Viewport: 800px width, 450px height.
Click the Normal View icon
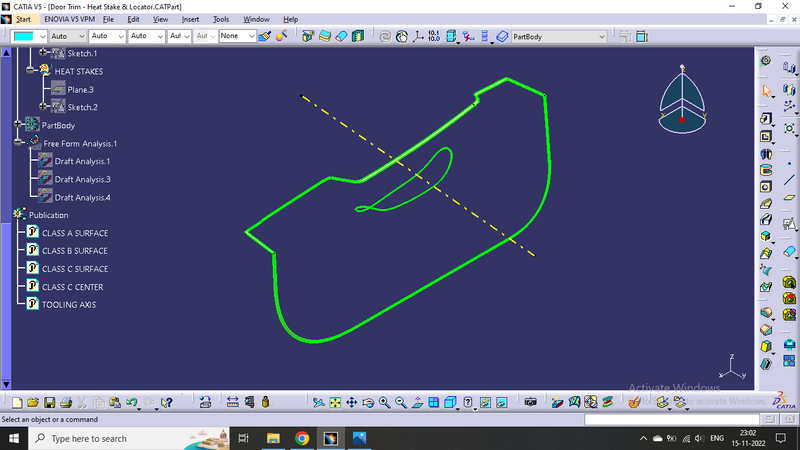417,403
